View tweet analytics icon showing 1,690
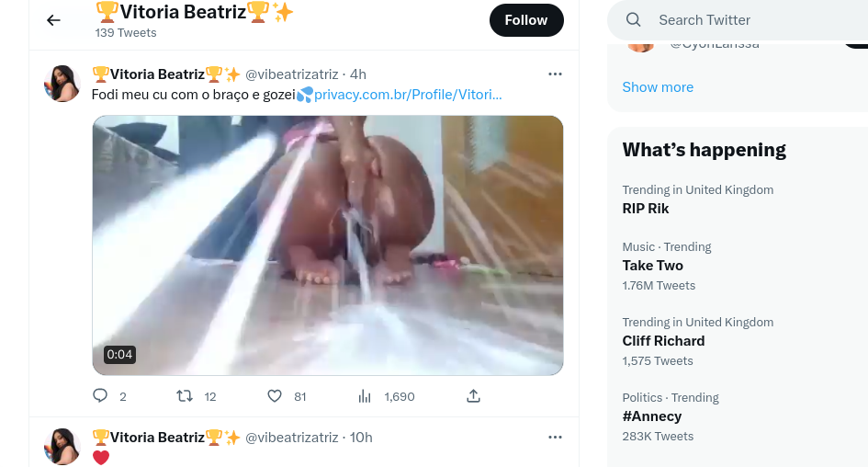Viewport: 868px width, 467px height. (x=365, y=396)
